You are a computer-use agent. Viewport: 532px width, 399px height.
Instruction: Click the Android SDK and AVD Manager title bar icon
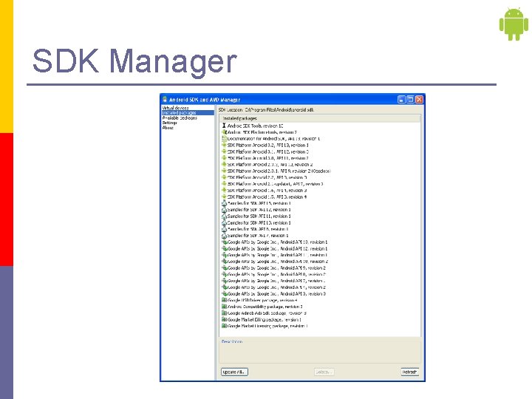click(165, 99)
